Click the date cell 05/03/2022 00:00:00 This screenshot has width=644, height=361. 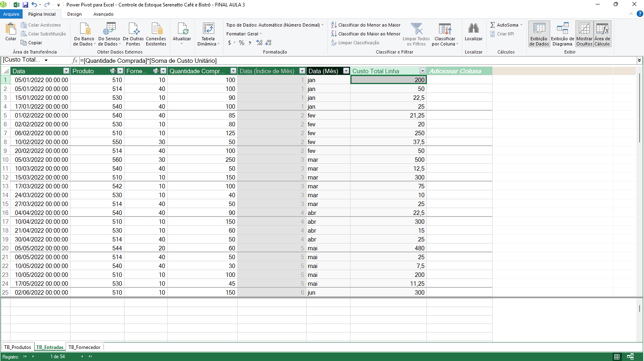click(40, 160)
